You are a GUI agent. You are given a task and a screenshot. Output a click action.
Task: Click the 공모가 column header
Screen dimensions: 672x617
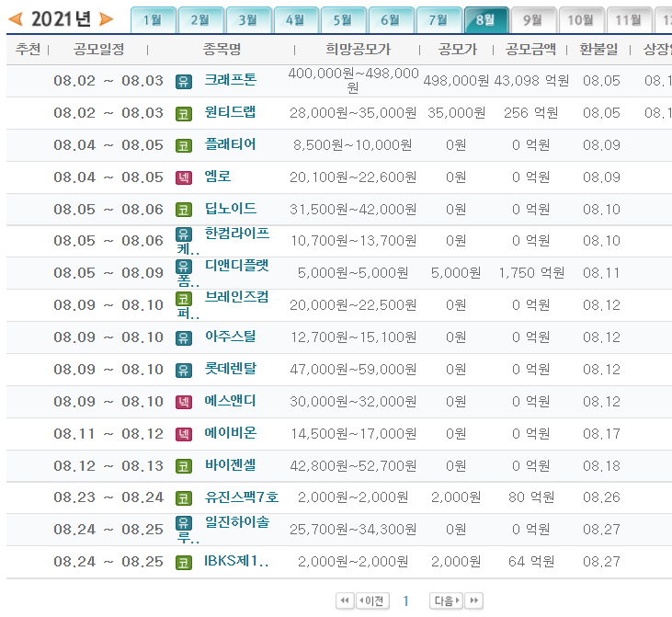457,50
